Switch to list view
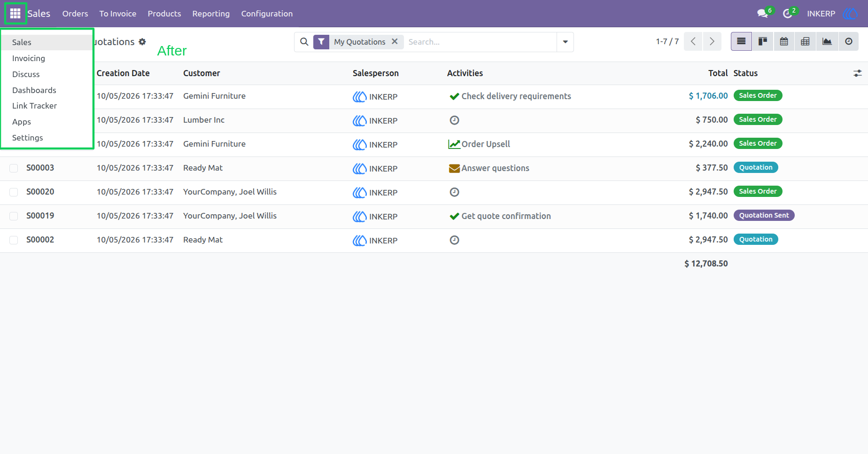Image resolution: width=868 pixels, height=454 pixels. [741, 41]
